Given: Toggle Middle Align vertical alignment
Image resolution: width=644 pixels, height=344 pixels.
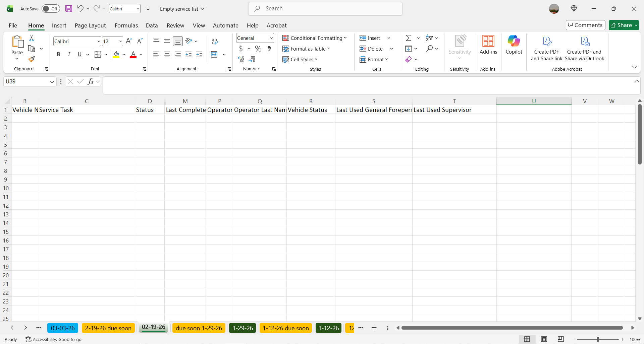Looking at the screenshot, I should [x=167, y=41].
